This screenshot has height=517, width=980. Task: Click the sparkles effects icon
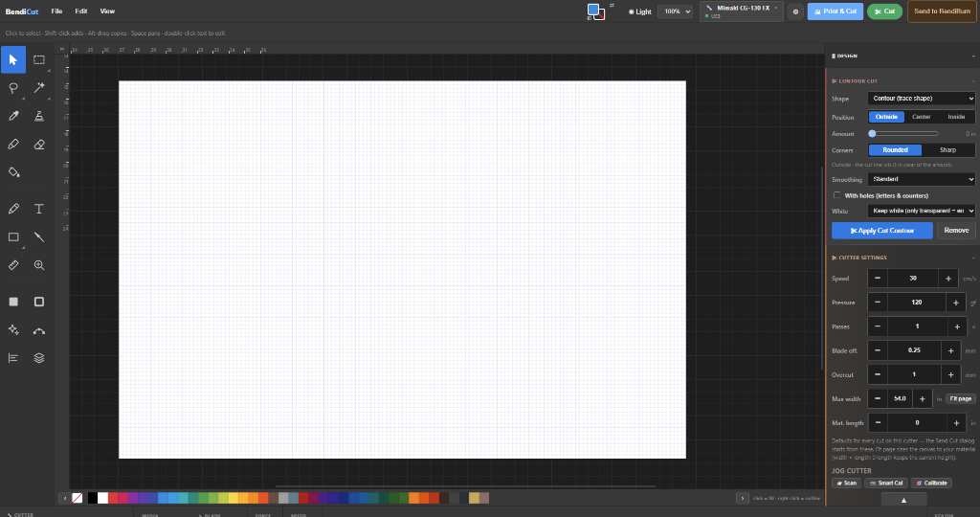(x=13, y=330)
